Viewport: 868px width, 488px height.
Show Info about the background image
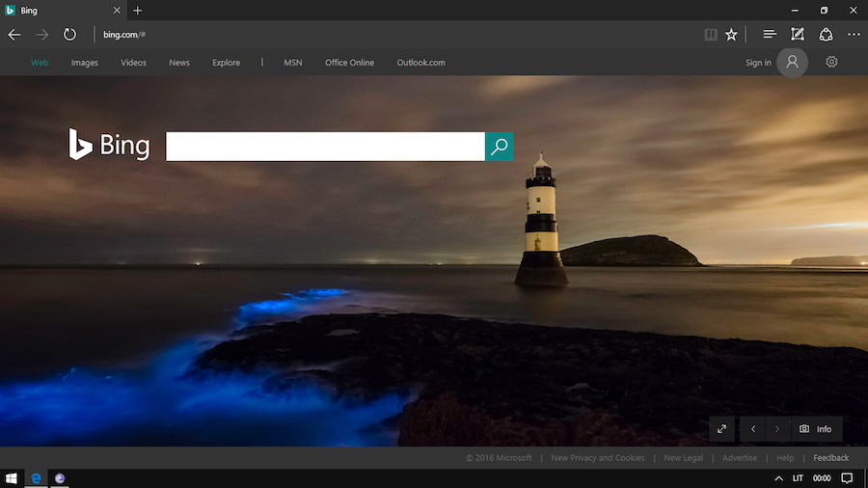[x=816, y=429]
